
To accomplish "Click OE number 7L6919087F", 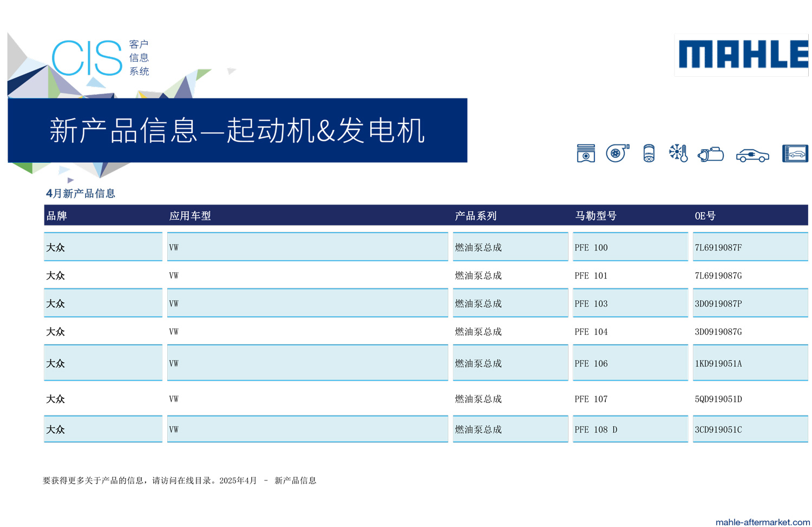I will click(x=718, y=248).
